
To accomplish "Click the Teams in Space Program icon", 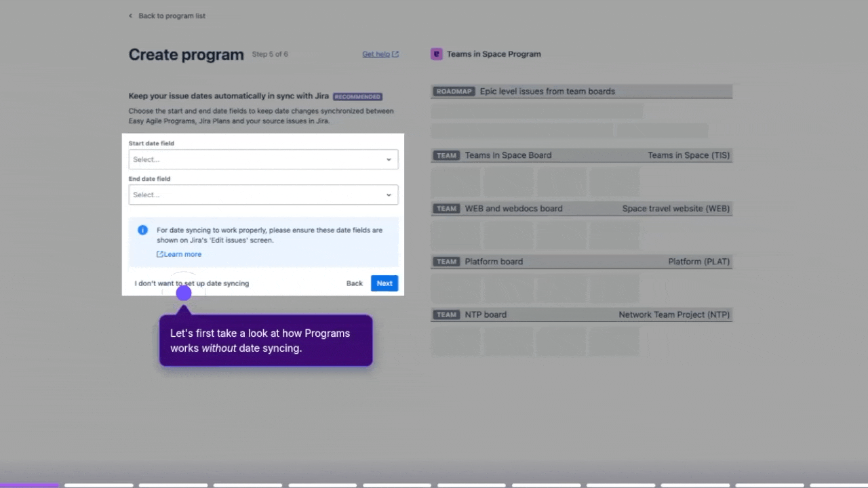I will (x=437, y=54).
